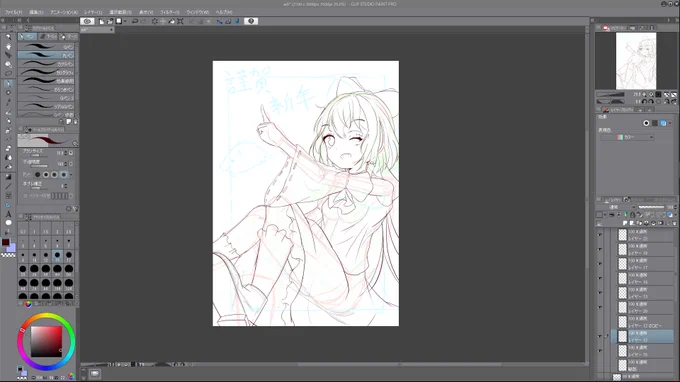Screen dimensions: 680x382
Task: Click the Redo arrow in the command bar
Action: [144, 21]
